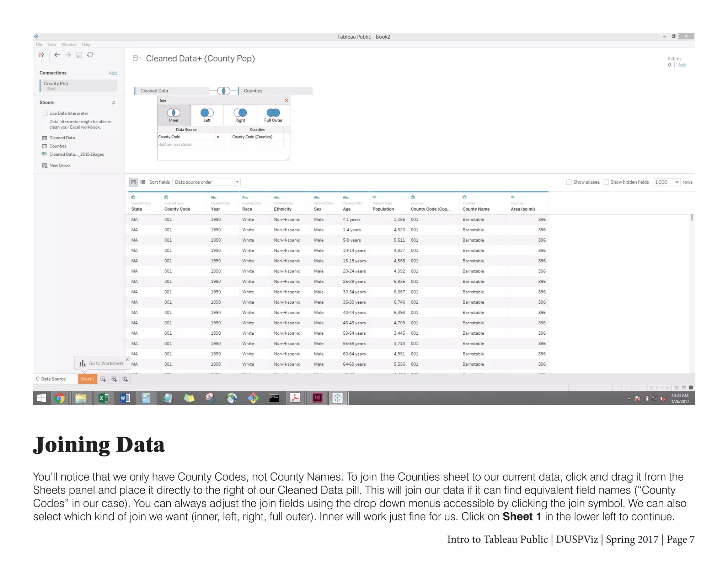Select Full Outer join type
This screenshot has width=728, height=562.
tap(273, 115)
